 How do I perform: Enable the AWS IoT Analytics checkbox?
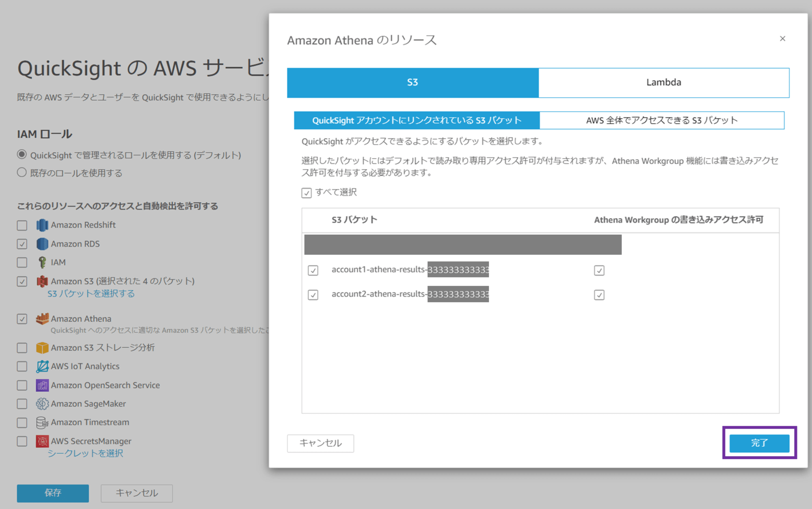pos(22,367)
